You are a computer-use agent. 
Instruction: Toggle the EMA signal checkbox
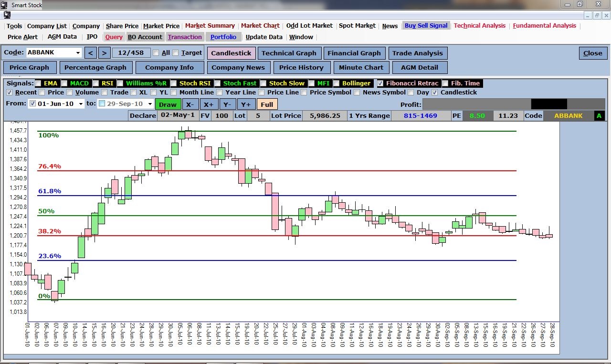click(x=38, y=83)
